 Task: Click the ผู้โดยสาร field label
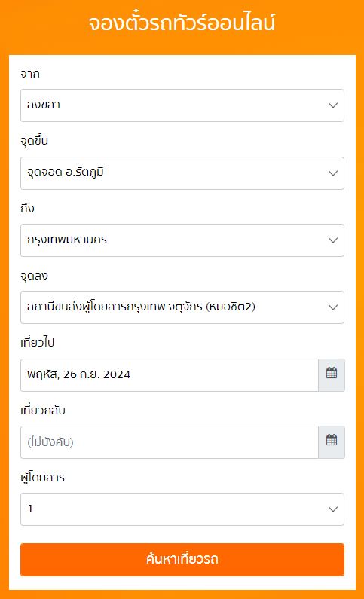pos(42,477)
